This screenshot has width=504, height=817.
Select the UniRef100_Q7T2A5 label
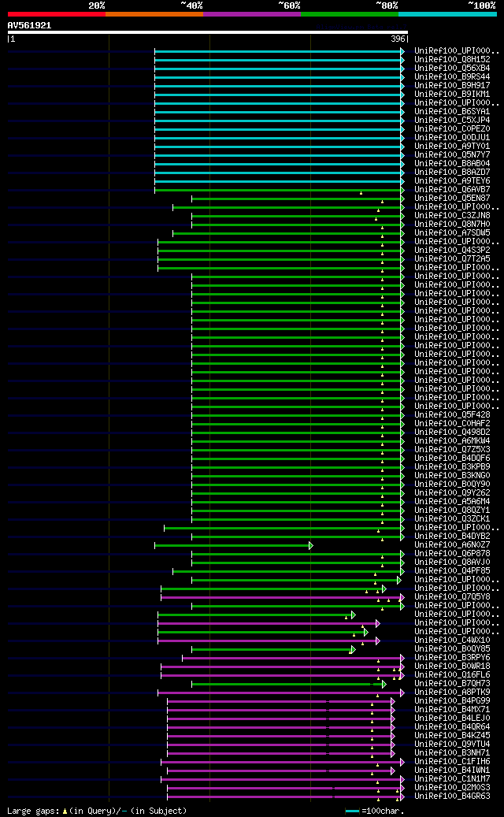pyautogui.click(x=452, y=259)
